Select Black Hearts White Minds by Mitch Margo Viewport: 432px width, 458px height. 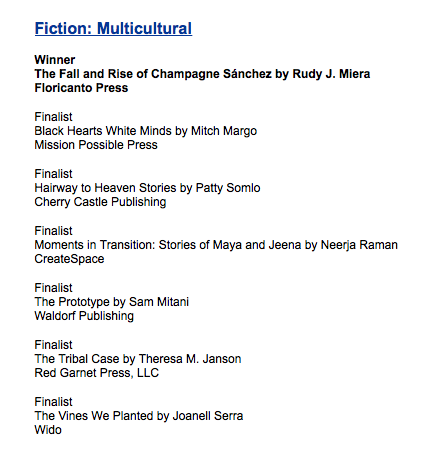[x=146, y=131]
